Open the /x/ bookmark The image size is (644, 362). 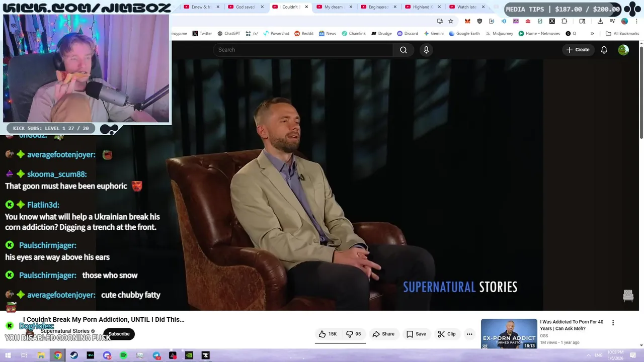pos(252,34)
